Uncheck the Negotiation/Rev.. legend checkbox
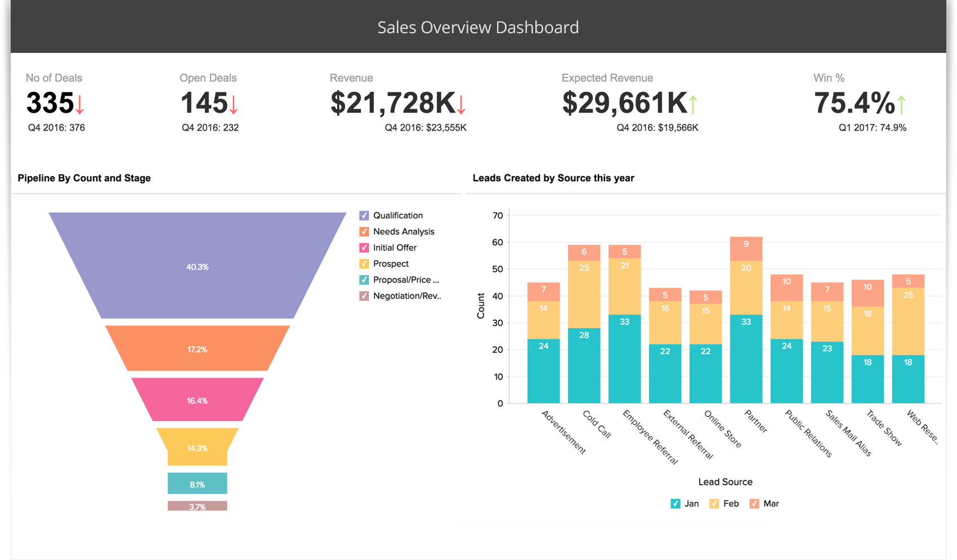This screenshot has height=560, width=957. point(364,296)
